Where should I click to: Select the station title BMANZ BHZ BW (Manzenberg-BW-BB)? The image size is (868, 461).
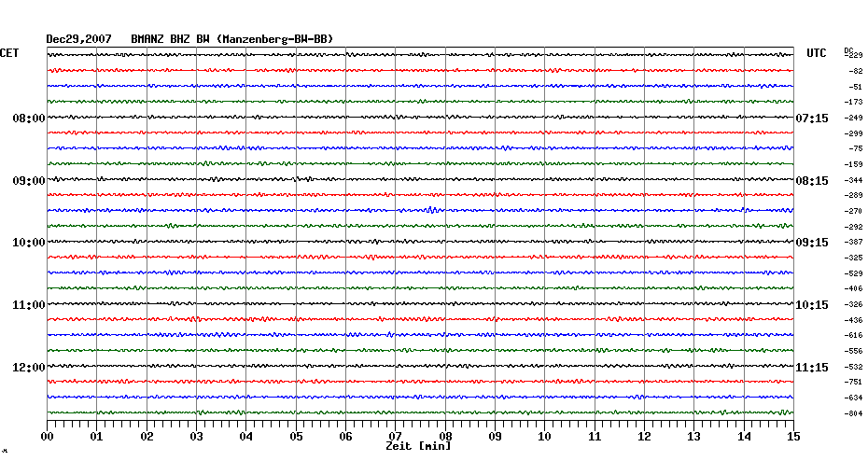click(x=232, y=39)
